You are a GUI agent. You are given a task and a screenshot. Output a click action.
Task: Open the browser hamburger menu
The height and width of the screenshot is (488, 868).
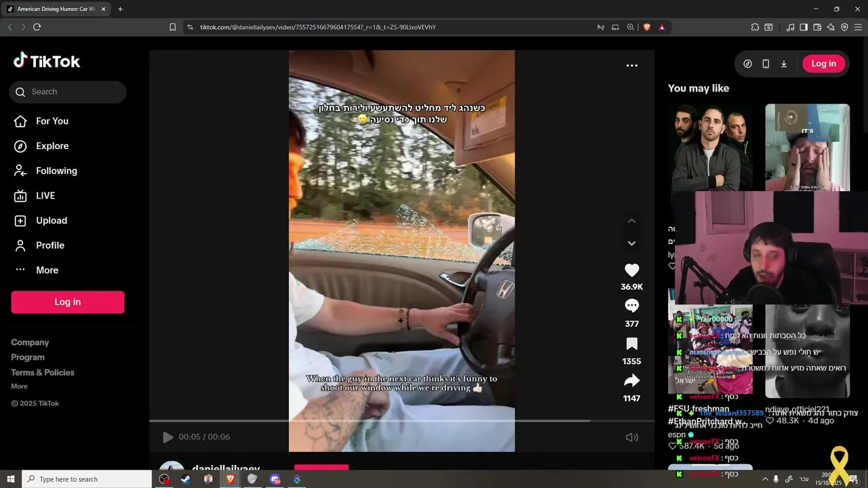click(x=858, y=27)
